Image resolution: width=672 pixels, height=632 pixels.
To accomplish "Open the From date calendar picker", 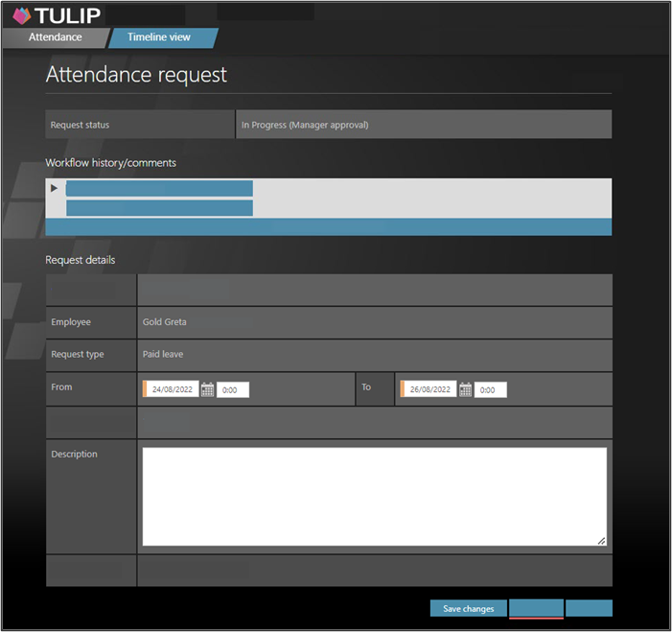I will (207, 389).
